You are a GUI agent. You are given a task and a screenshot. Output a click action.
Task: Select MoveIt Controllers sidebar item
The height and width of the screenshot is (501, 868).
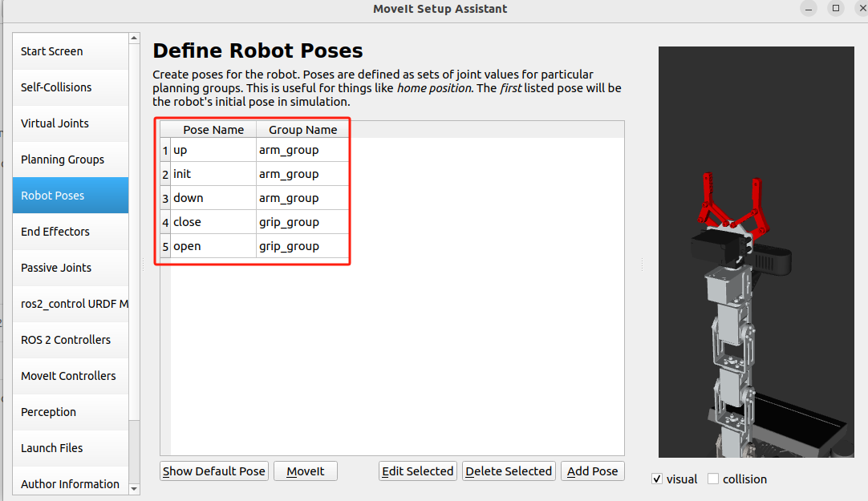point(71,376)
